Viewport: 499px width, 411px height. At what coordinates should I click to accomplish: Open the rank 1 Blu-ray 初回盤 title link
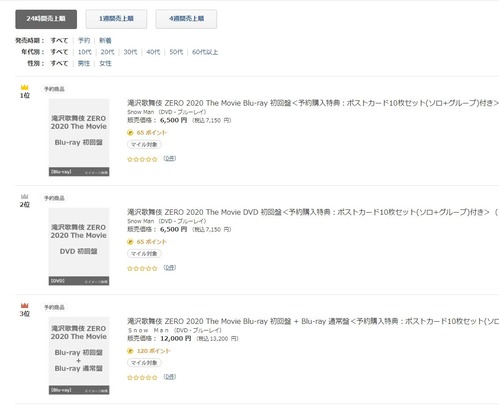pyautogui.click(x=313, y=103)
